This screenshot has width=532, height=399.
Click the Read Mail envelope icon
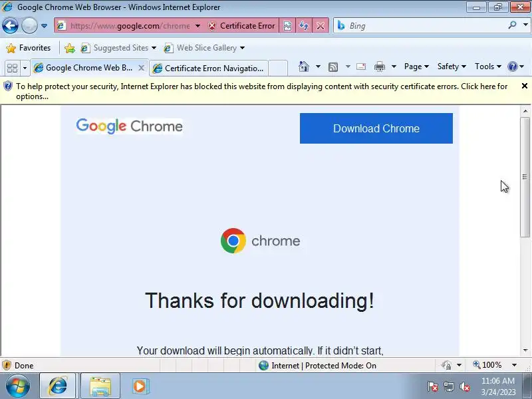coord(361,66)
